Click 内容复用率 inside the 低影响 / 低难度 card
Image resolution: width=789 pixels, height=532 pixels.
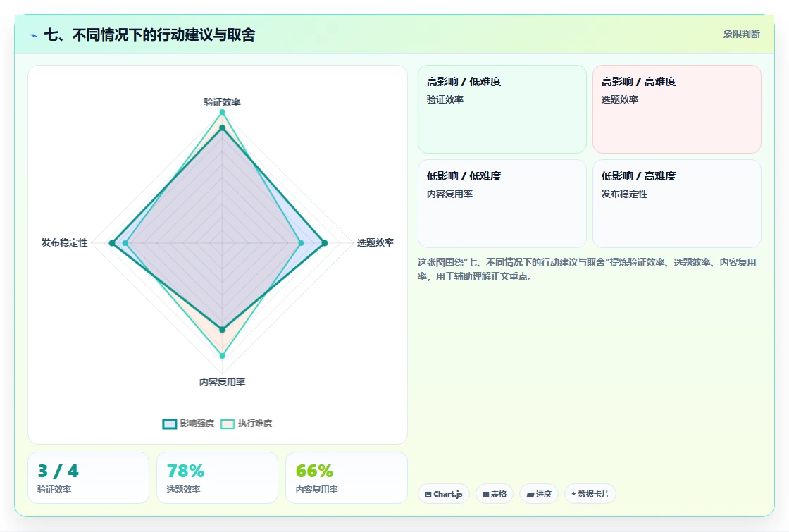[x=450, y=194]
